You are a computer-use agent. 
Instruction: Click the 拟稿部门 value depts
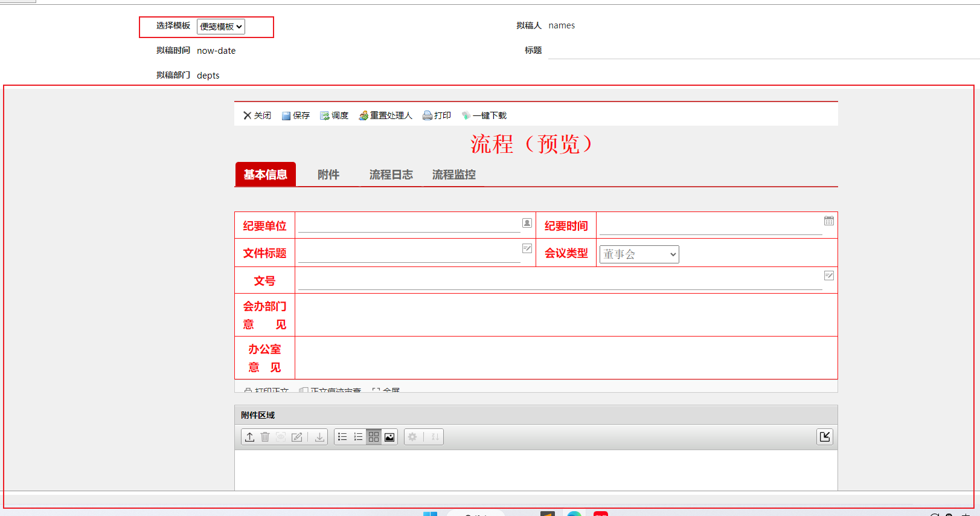click(x=208, y=76)
